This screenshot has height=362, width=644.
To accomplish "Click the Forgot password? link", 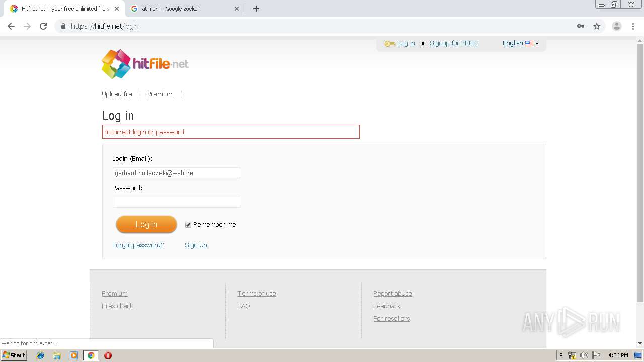I will (138, 245).
